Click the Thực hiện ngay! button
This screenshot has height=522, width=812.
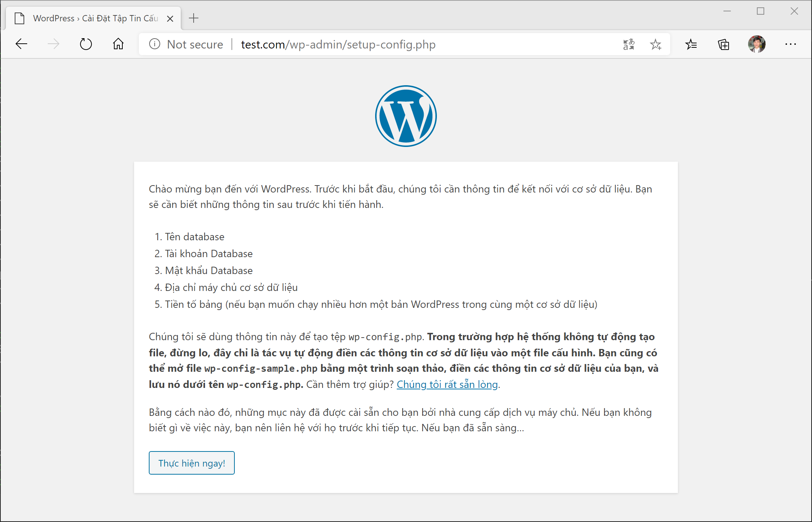pos(191,463)
